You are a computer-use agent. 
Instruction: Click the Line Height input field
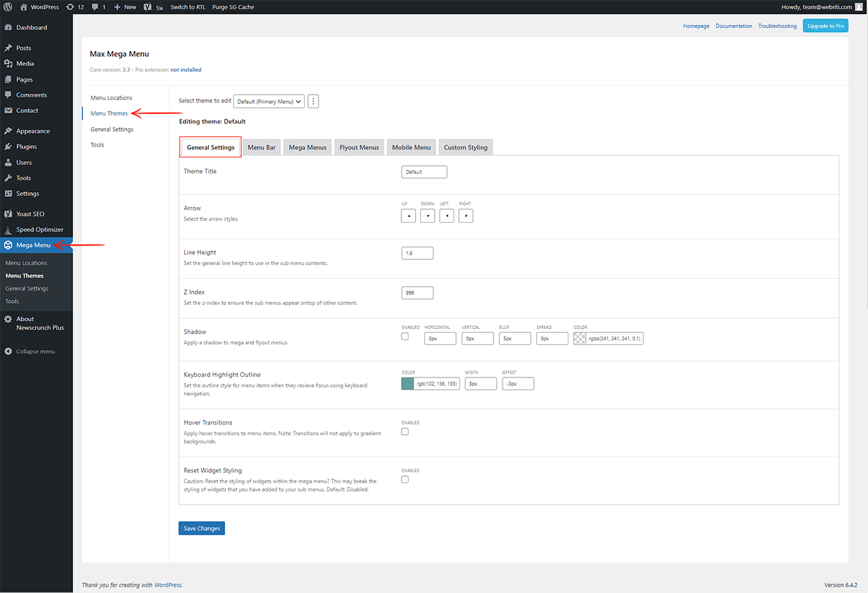[x=418, y=253]
